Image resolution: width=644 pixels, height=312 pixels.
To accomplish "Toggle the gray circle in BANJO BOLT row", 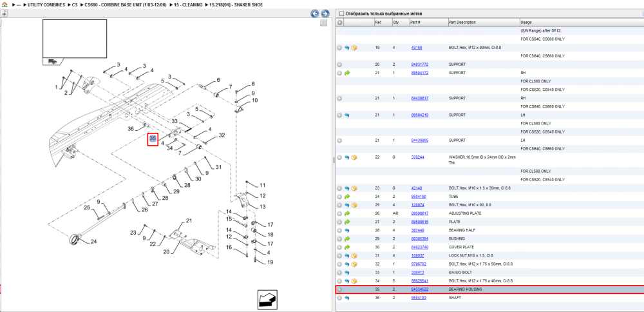I will point(339,273).
